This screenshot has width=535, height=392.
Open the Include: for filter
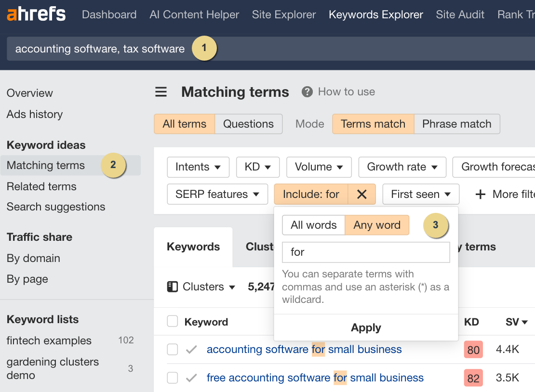pyautogui.click(x=311, y=194)
